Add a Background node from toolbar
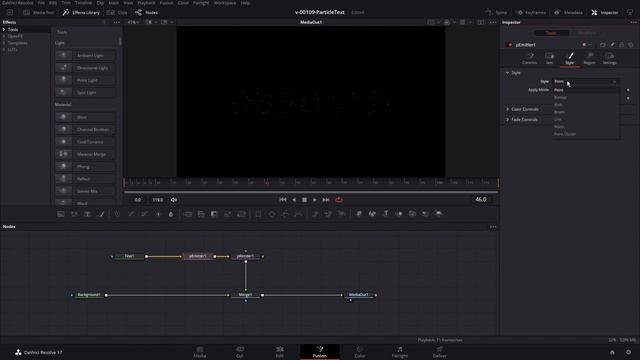The height and width of the screenshot is (360, 640). pos(60,214)
